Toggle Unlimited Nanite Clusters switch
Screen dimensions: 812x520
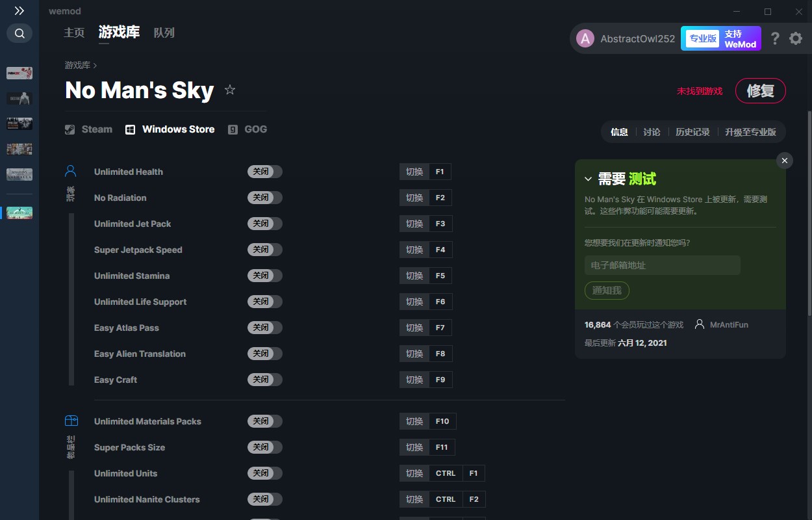coord(265,499)
